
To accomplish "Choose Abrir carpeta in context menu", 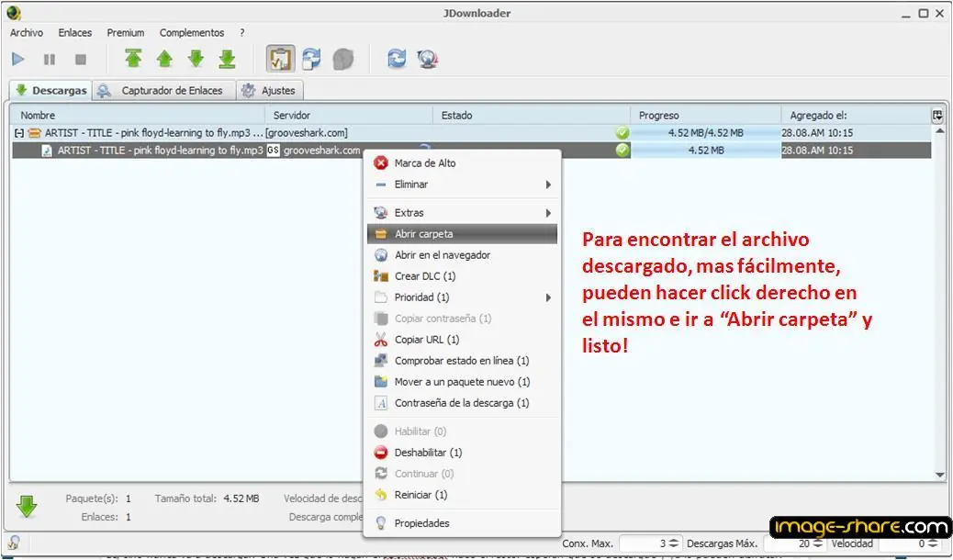I will tap(462, 234).
